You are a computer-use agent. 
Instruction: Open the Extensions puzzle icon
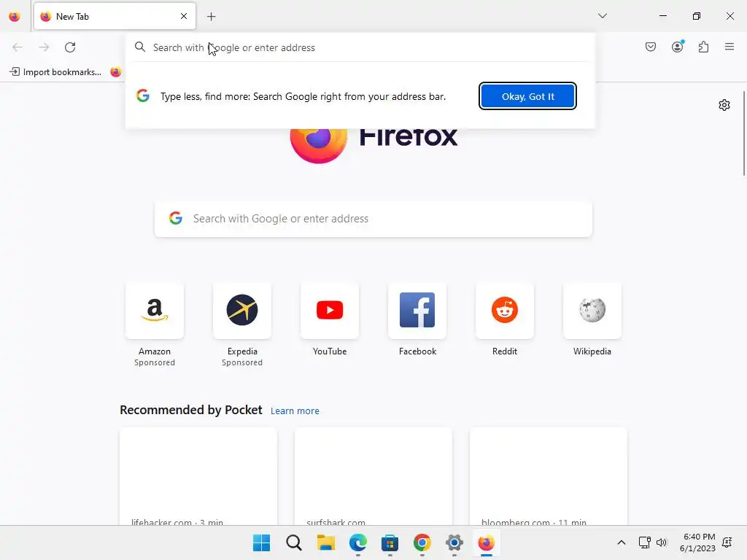pos(703,47)
